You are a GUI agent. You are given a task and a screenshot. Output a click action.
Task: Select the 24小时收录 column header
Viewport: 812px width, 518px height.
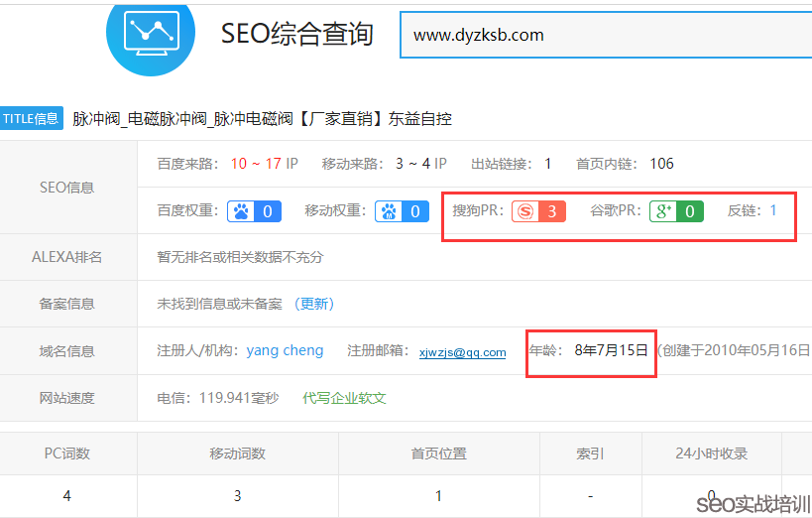(x=711, y=453)
